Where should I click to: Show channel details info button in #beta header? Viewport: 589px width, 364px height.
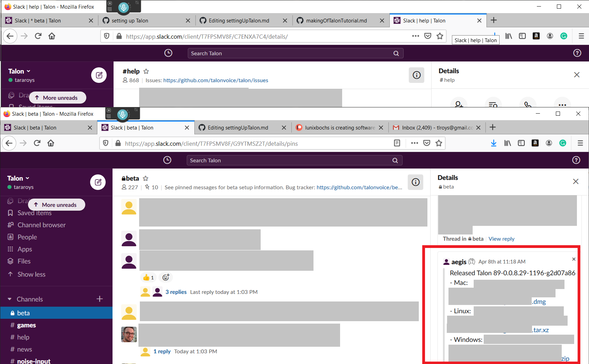tap(416, 182)
